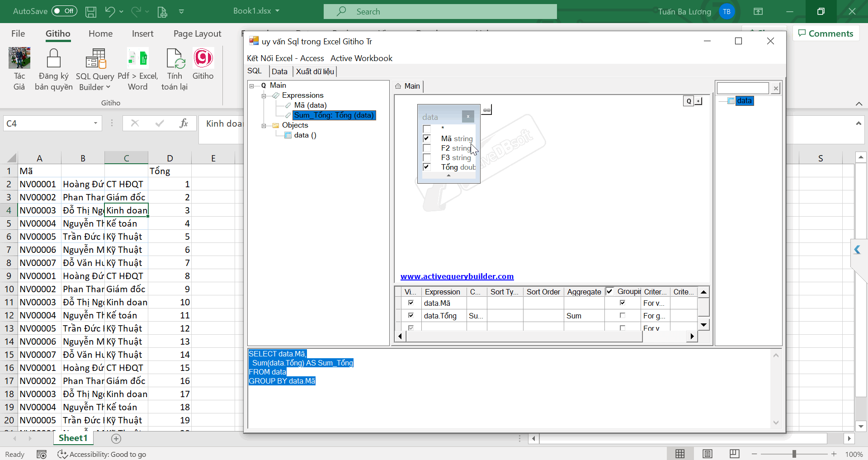Click the link icon beside data table
The image size is (868, 460).
486,110
